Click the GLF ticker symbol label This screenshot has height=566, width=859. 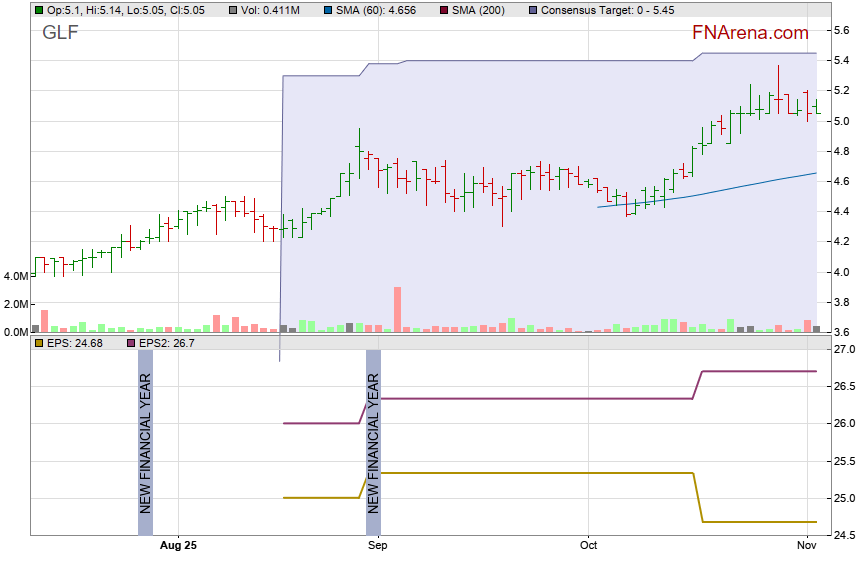[x=59, y=33]
